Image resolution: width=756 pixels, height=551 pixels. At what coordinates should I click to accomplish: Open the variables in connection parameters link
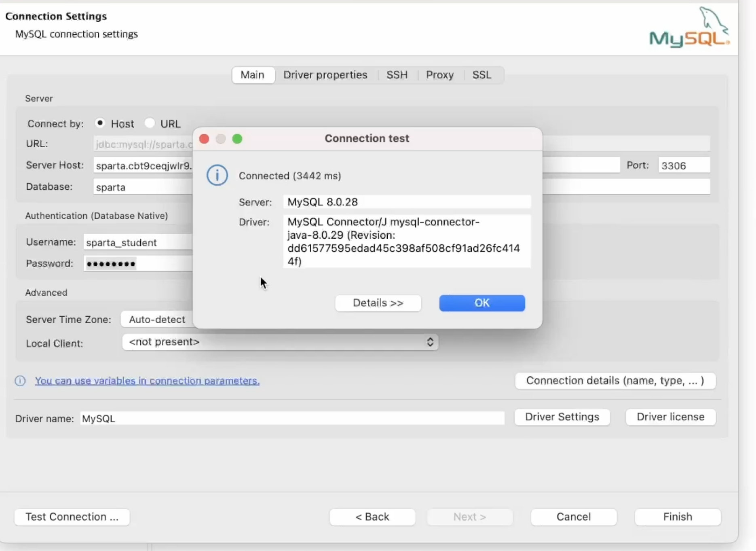[147, 381]
